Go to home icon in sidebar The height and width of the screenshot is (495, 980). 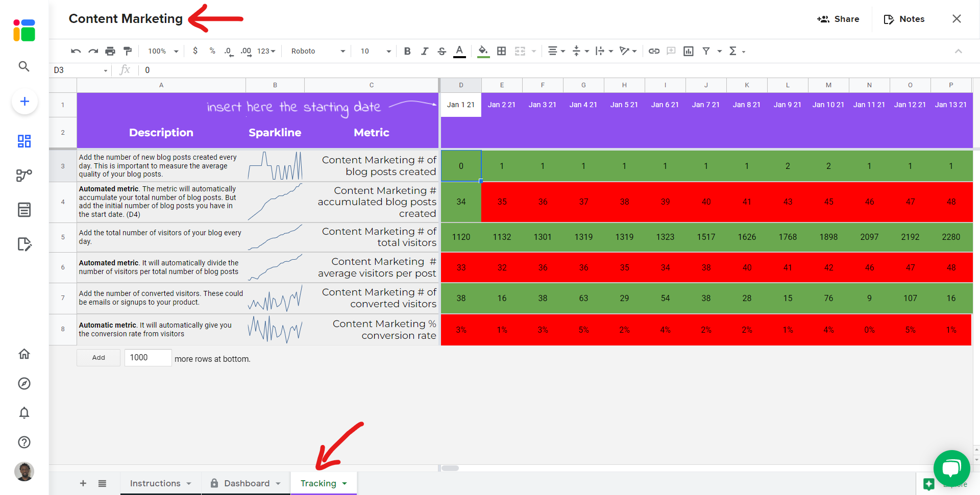pos(24,354)
